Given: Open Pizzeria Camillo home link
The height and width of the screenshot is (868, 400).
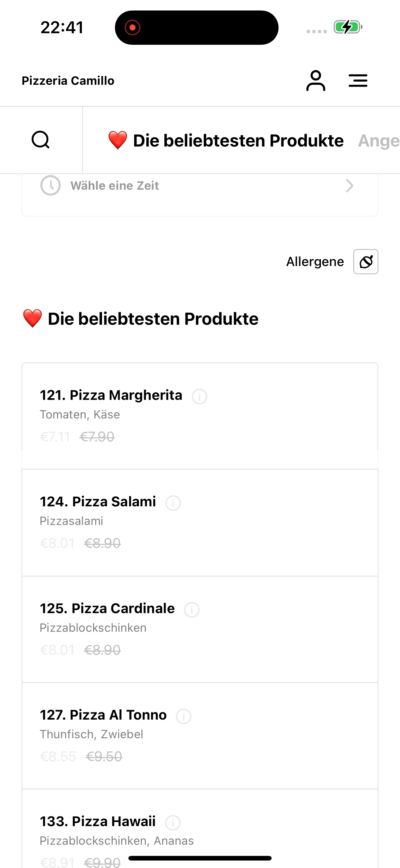Looking at the screenshot, I should 68,81.
